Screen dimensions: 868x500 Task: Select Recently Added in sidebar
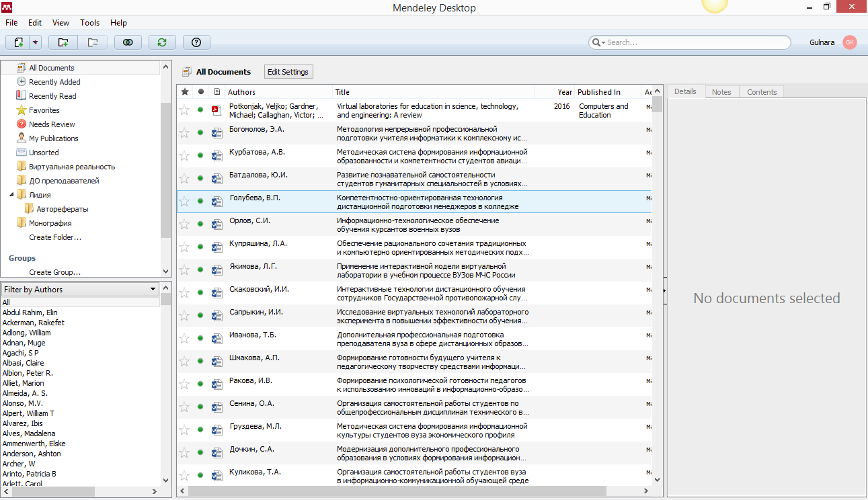[x=54, y=82]
